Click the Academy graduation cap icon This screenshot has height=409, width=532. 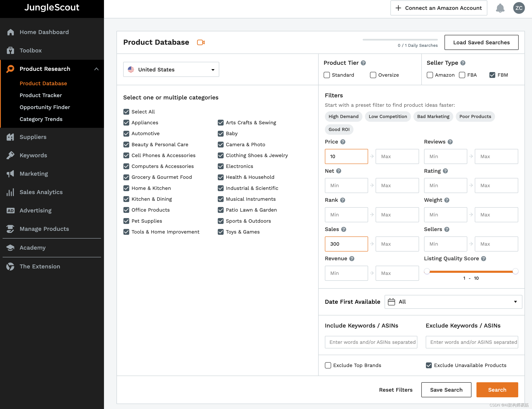coord(10,248)
